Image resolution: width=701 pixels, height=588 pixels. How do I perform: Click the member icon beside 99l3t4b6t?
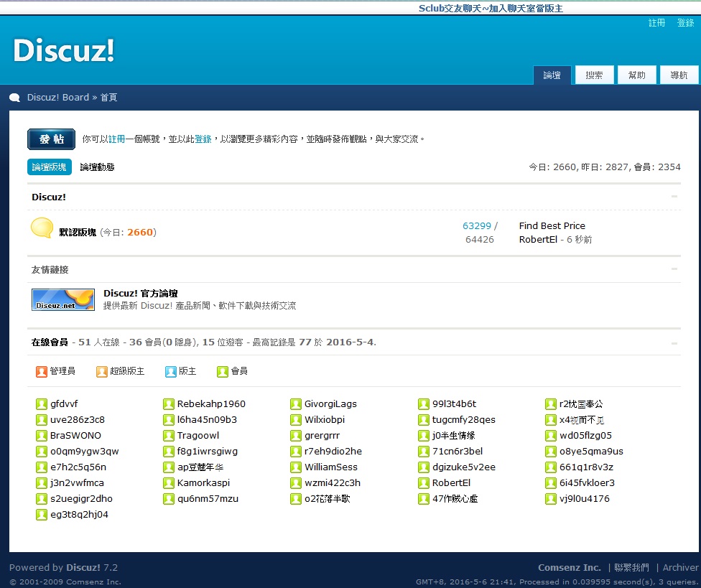click(424, 404)
